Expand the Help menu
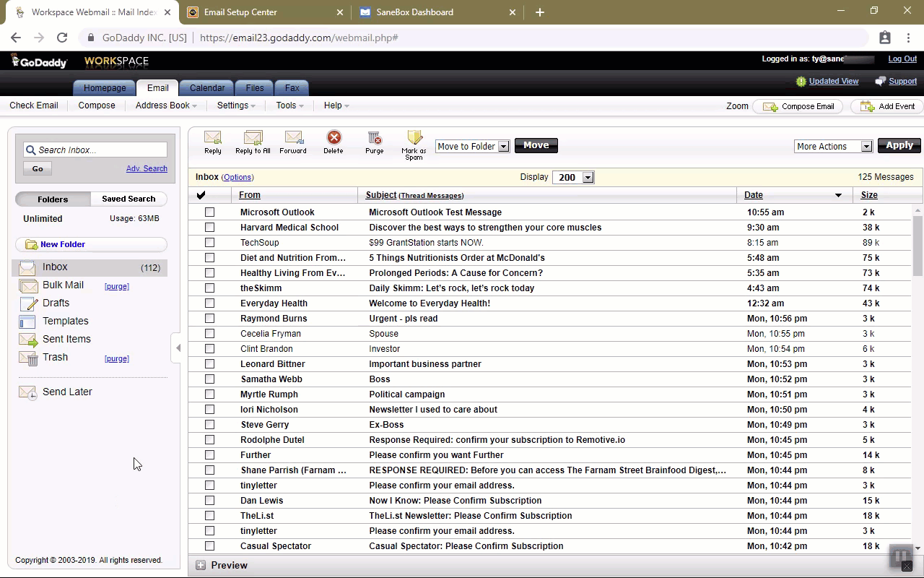The image size is (924, 578). [x=336, y=105]
